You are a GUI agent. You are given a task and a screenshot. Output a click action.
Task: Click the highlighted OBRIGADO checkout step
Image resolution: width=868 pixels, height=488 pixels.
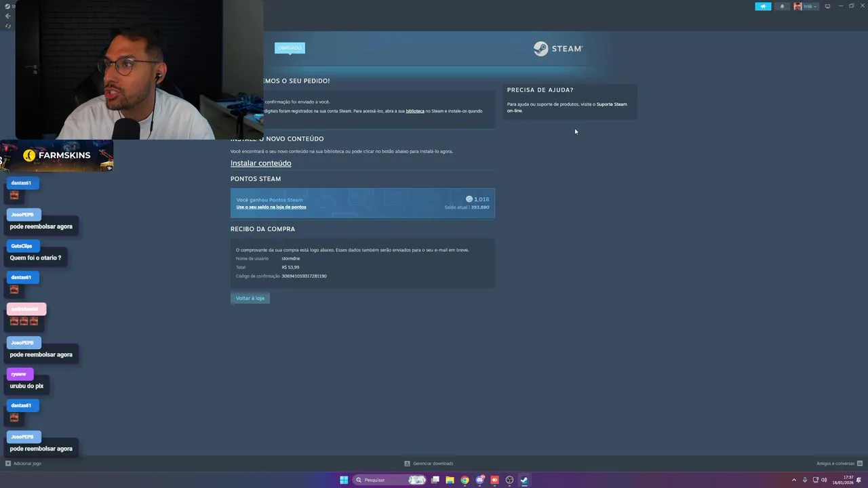tap(290, 47)
